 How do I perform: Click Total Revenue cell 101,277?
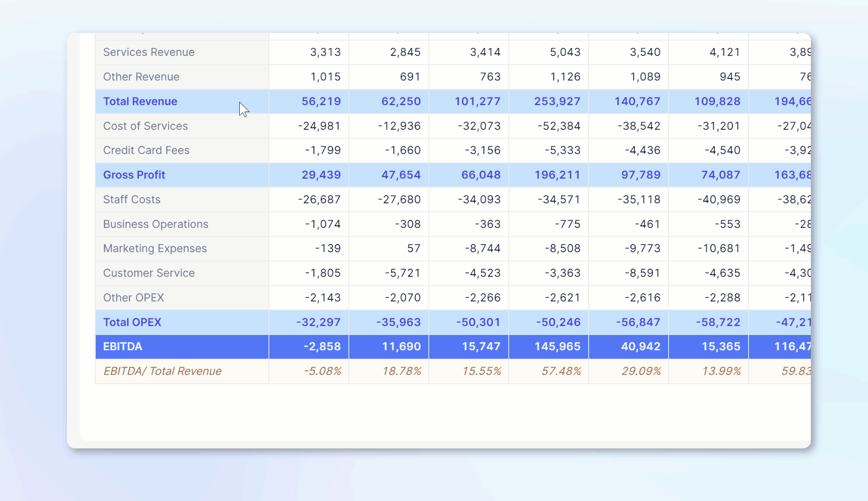(x=469, y=101)
